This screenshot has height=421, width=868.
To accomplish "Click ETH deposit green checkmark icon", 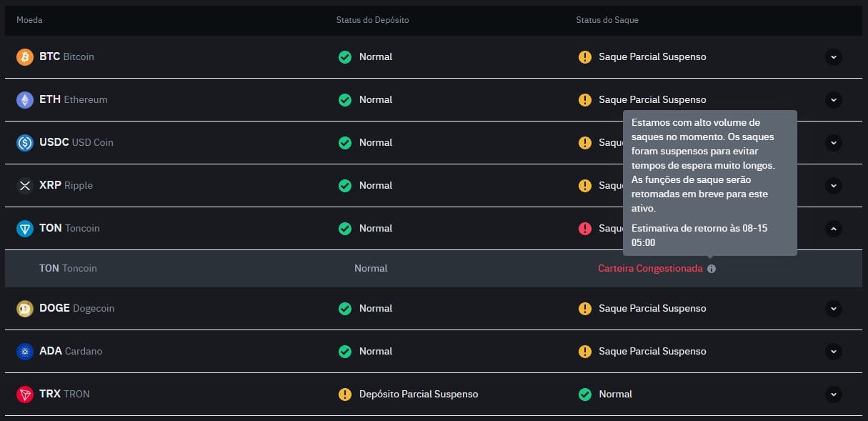I will tap(345, 99).
